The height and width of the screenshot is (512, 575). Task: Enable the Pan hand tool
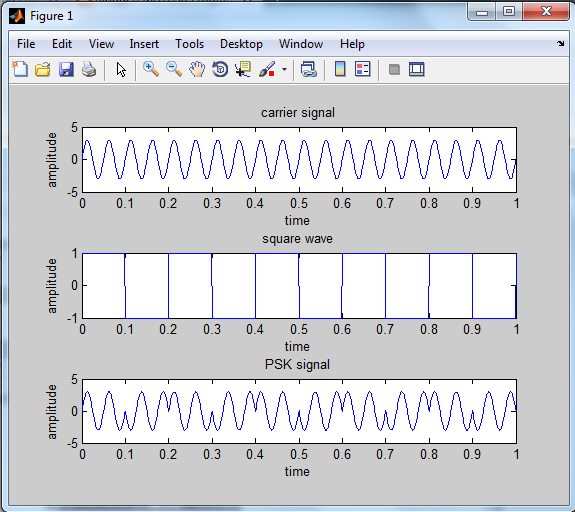pyautogui.click(x=197, y=69)
